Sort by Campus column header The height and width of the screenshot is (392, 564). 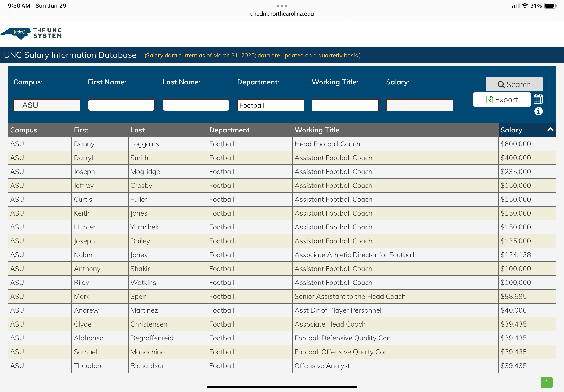24,130
